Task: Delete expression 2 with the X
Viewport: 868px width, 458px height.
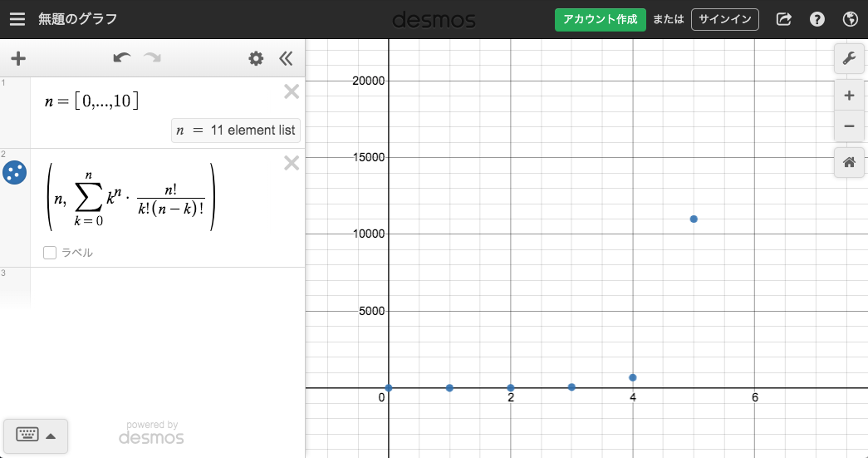Action: click(292, 163)
